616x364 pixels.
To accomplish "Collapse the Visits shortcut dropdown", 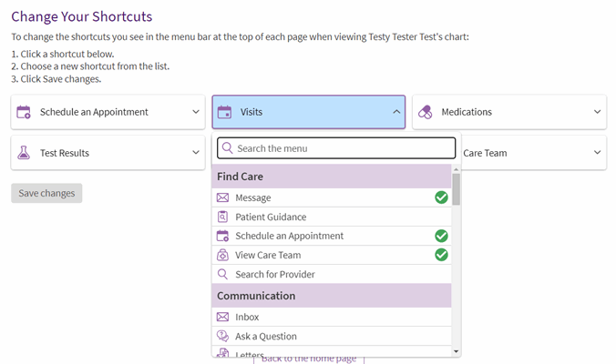I will click(396, 112).
